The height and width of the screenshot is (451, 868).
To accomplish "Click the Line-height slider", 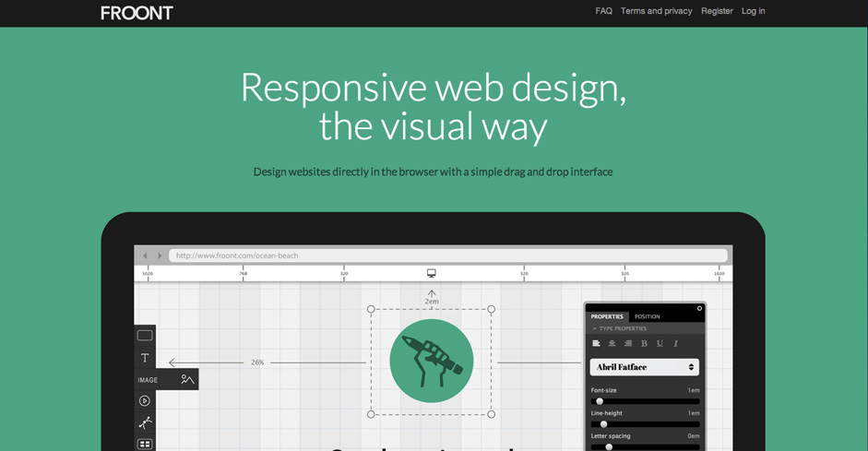I will tap(645, 424).
